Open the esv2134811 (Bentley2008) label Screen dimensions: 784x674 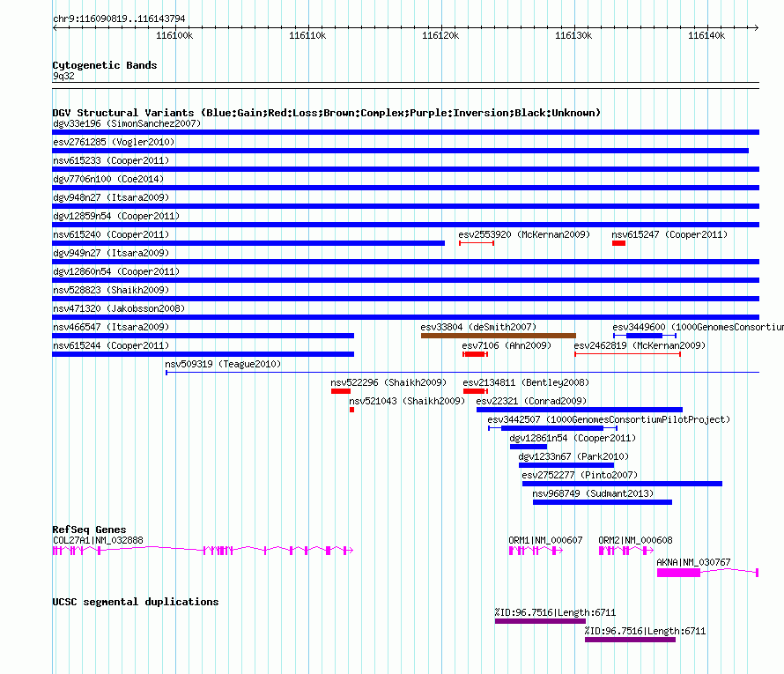[526, 382]
